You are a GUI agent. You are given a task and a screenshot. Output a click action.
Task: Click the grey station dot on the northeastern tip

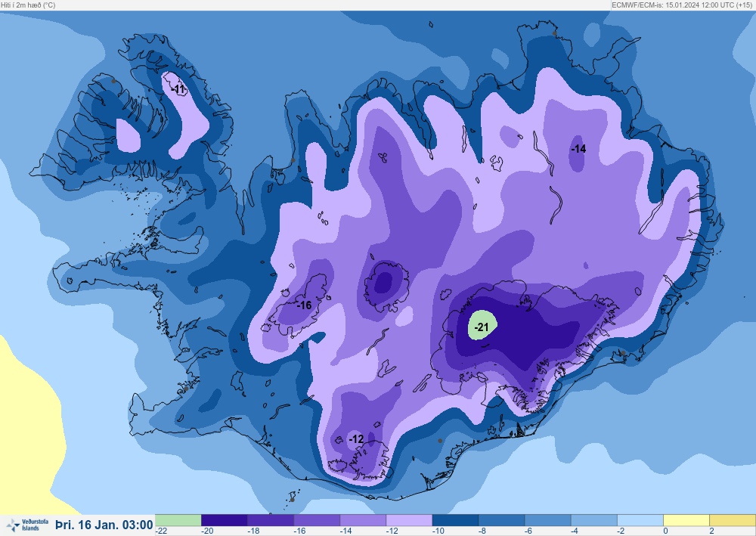point(554,33)
